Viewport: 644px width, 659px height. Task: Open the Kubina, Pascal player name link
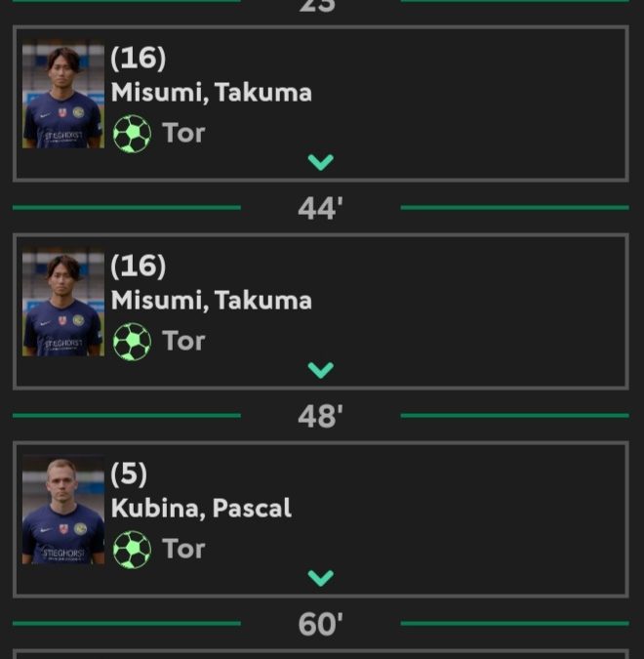(x=201, y=509)
